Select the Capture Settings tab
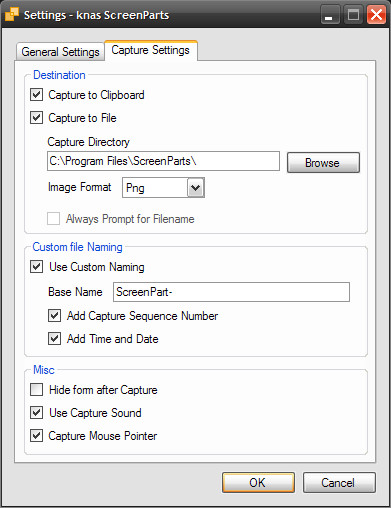391x508 pixels. click(x=151, y=50)
